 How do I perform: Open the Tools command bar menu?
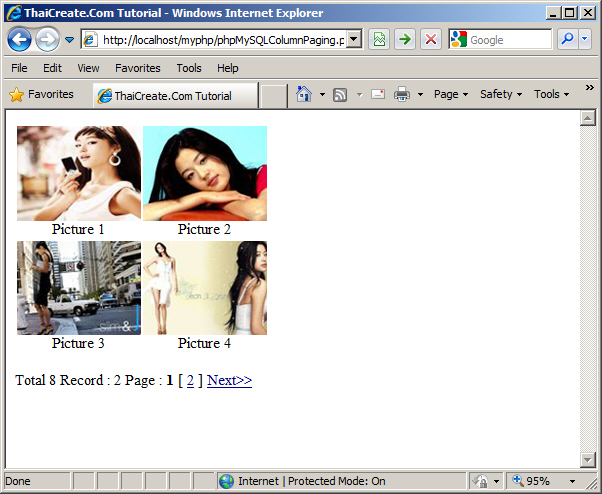[x=551, y=94]
